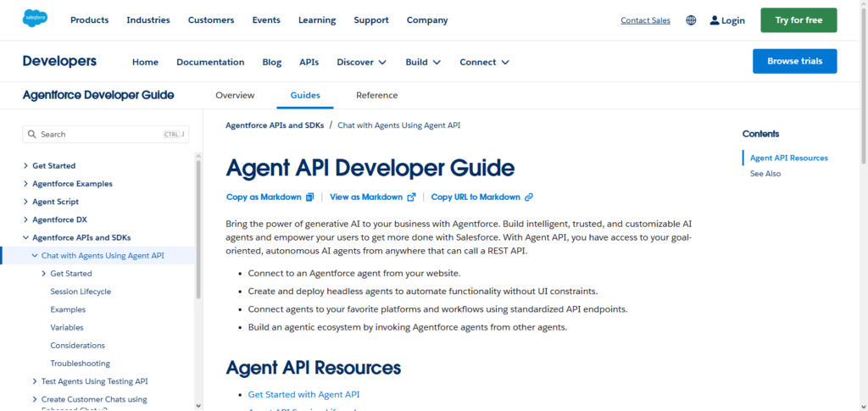Viewport: 868px width, 411px height.
Task: Click the Salesforce cloud logo
Action: pyautogui.click(x=35, y=19)
